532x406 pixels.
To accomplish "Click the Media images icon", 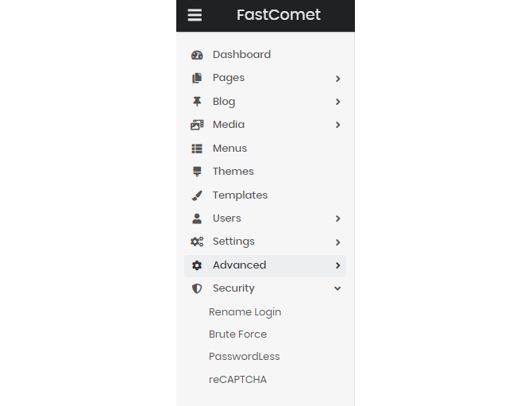I will pyautogui.click(x=197, y=125).
